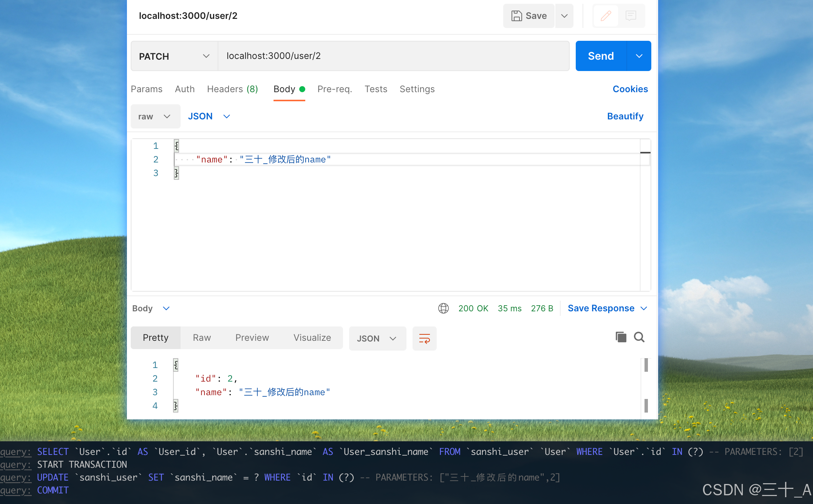This screenshot has width=813, height=504.
Task: Select the Raw response view tab
Action: point(202,338)
